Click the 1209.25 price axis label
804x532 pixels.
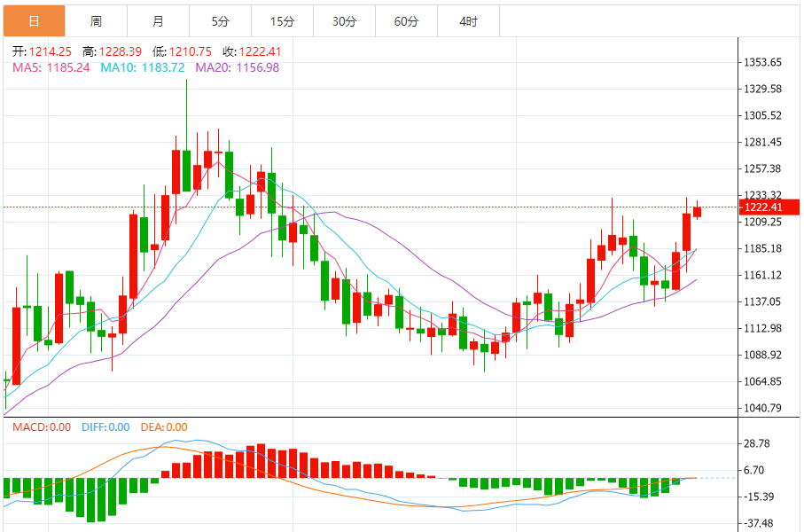click(763, 223)
